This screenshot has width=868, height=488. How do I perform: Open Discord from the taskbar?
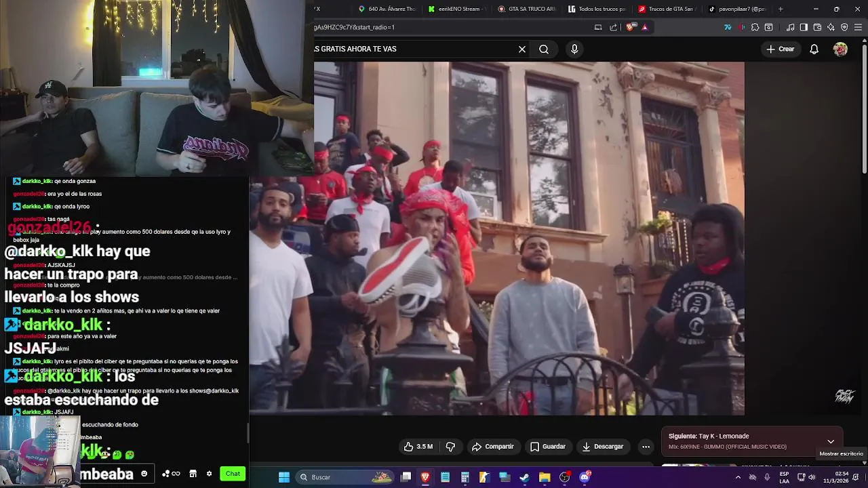[585, 477]
